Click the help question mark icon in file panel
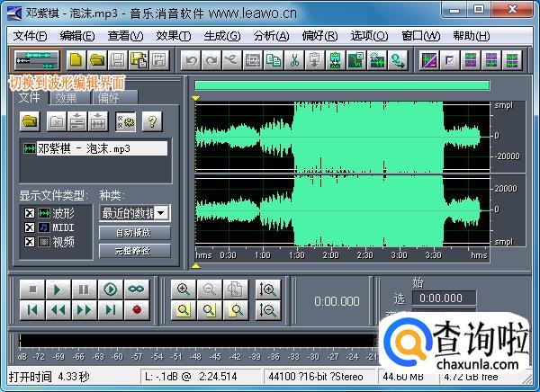This screenshot has width=540, height=392. tap(151, 120)
